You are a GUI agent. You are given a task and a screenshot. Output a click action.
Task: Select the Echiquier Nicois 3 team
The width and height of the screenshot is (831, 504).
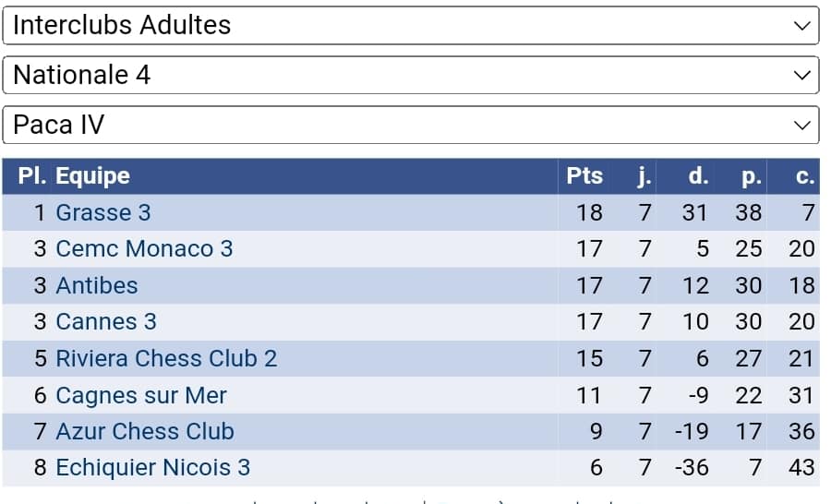coord(152,467)
